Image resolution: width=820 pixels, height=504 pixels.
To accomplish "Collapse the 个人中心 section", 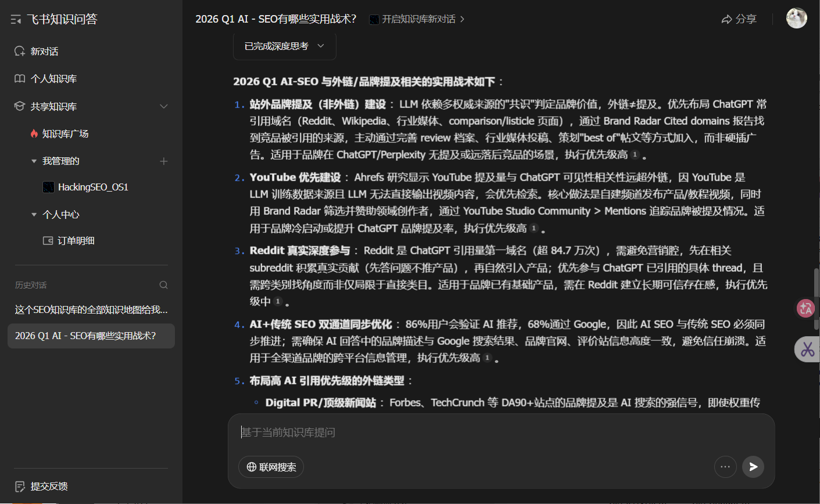I will [x=34, y=214].
